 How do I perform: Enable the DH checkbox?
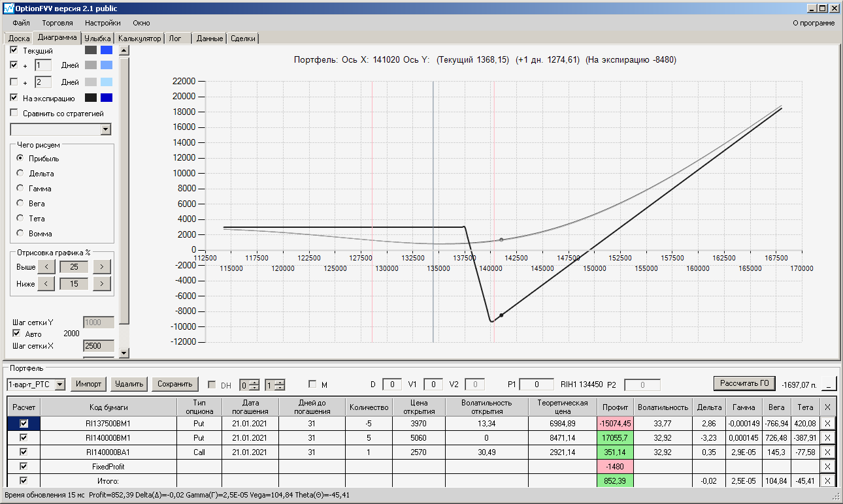[212, 385]
